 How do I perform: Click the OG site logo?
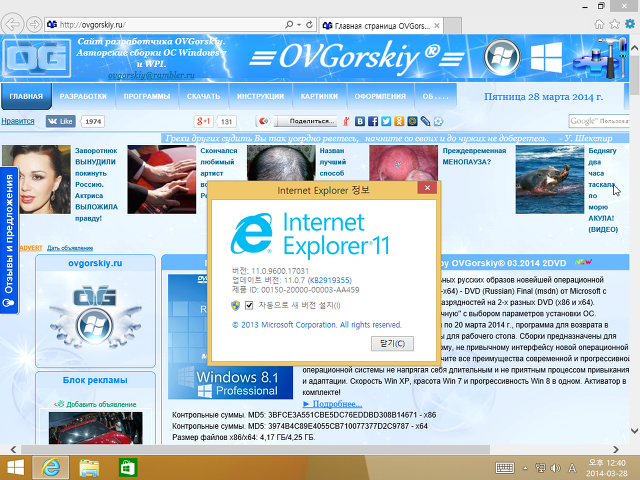coord(37,58)
